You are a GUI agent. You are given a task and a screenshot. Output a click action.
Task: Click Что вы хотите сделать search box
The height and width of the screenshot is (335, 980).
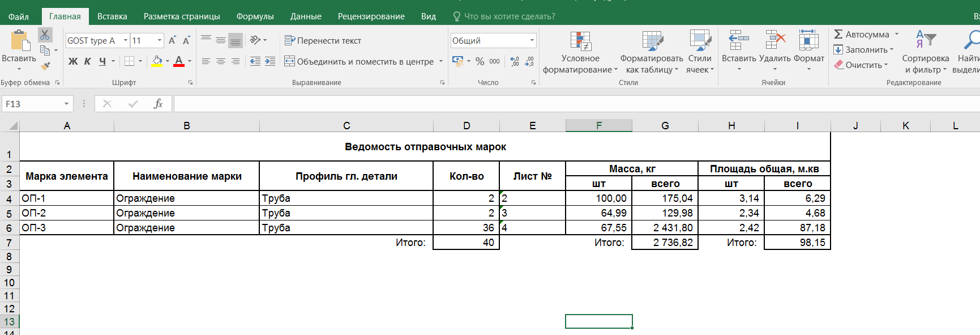tap(504, 16)
